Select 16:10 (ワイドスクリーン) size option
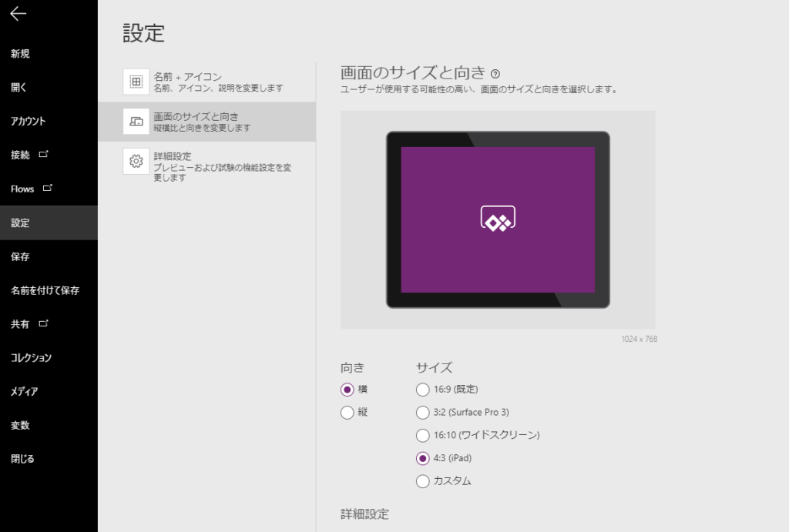Image resolution: width=789 pixels, height=532 pixels. pyautogui.click(x=422, y=435)
